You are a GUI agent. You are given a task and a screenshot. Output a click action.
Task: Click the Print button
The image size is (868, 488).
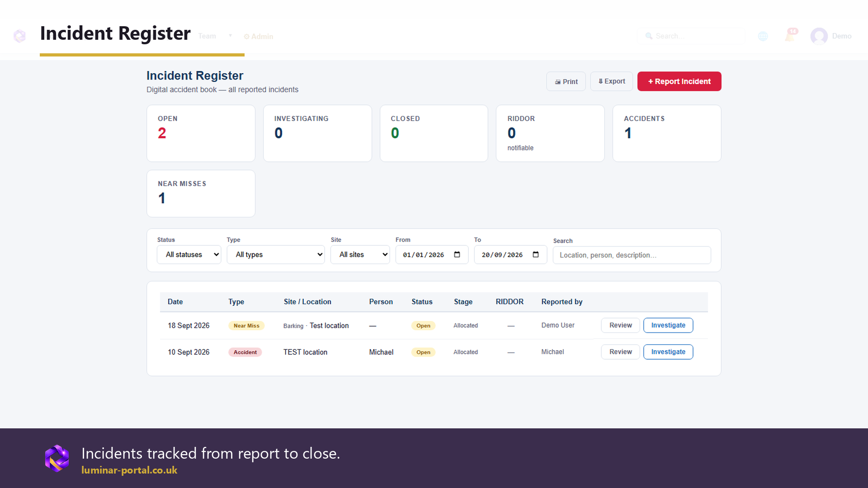[566, 81]
